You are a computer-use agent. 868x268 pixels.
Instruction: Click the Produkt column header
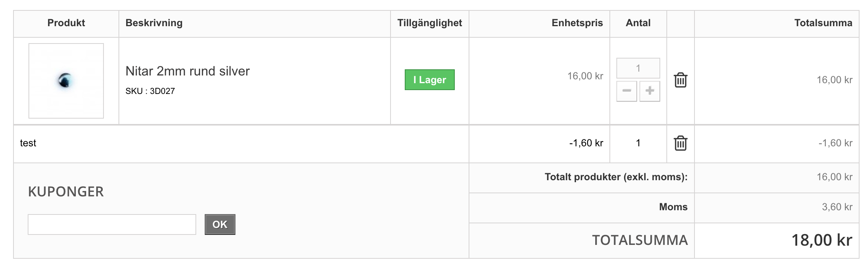coord(66,23)
